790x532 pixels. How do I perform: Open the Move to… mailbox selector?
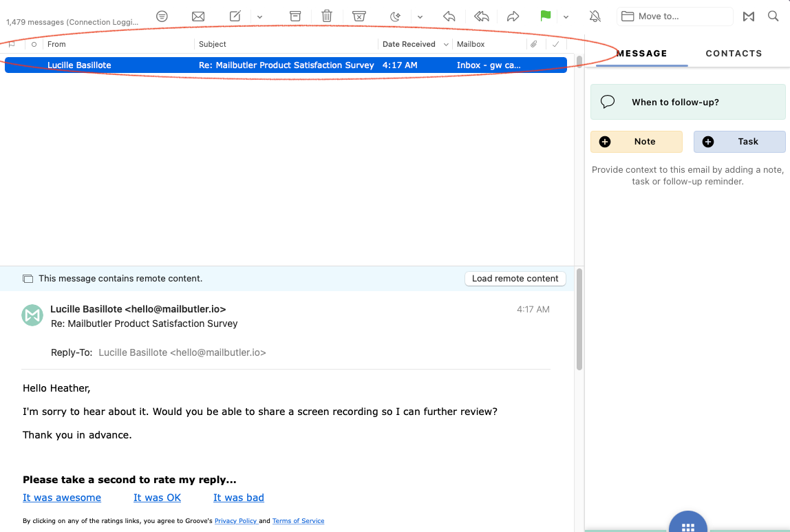pos(674,16)
